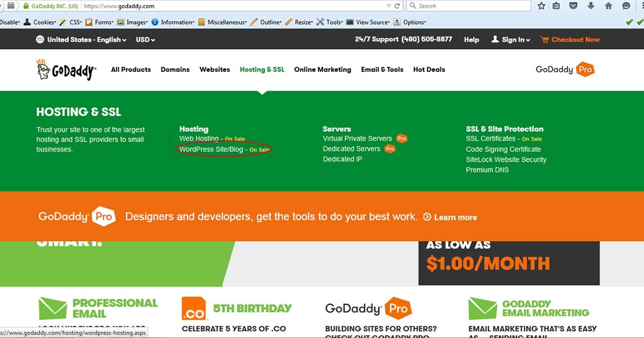Open the Domains menu
Screen dimensions: 644x338
click(175, 70)
